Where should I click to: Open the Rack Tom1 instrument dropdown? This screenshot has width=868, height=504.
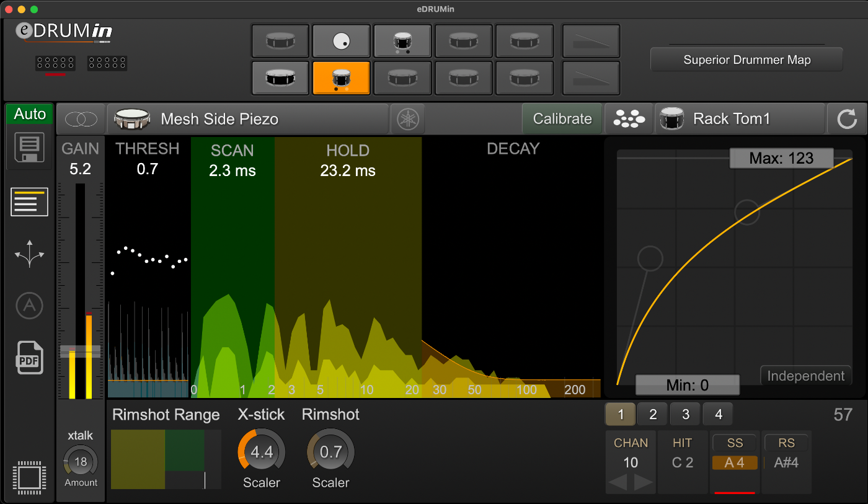(740, 119)
